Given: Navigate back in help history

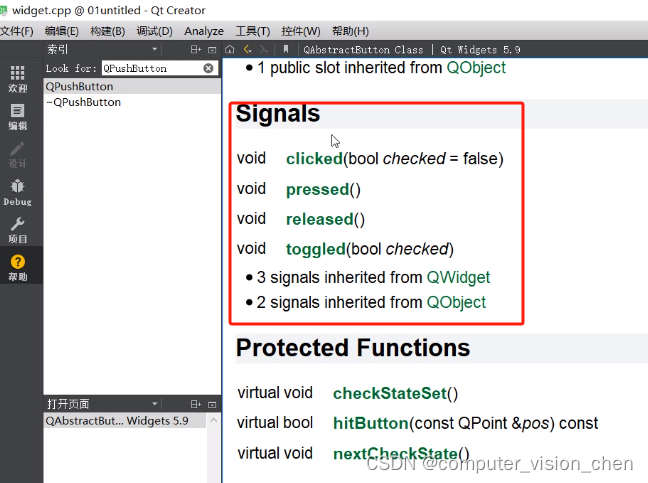Looking at the screenshot, I should [x=248, y=50].
